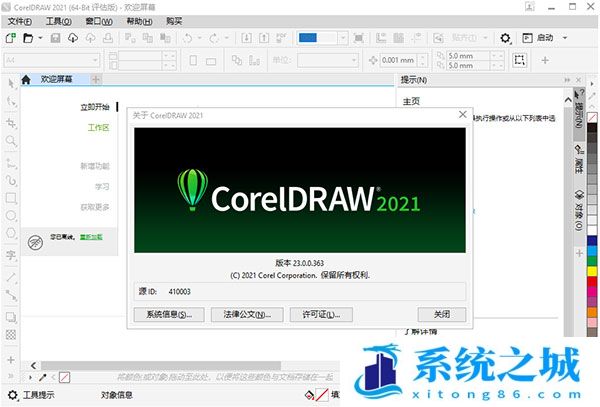The image size is (600, 407).
Task: Click the Welcome screen home icon
Action: coord(26,79)
